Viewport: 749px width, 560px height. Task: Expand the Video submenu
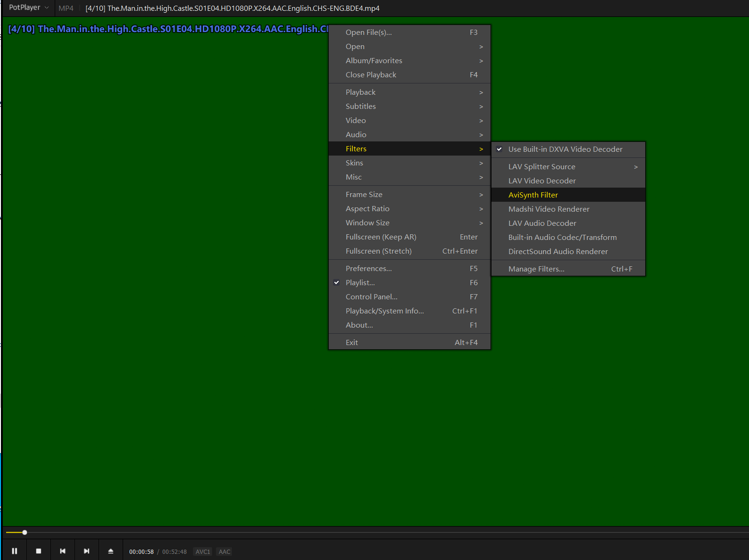(x=409, y=121)
